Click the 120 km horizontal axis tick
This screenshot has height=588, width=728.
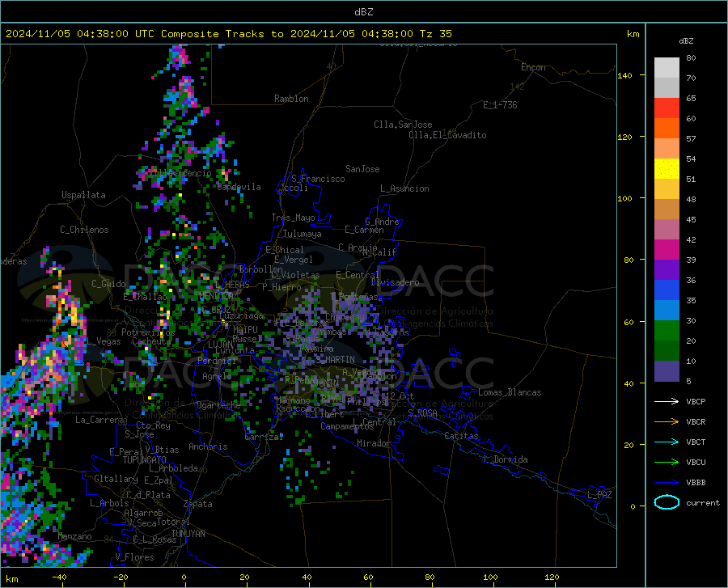[x=552, y=577]
